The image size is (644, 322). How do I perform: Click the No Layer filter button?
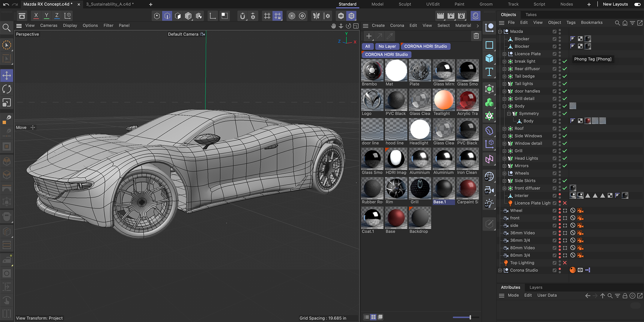click(387, 46)
